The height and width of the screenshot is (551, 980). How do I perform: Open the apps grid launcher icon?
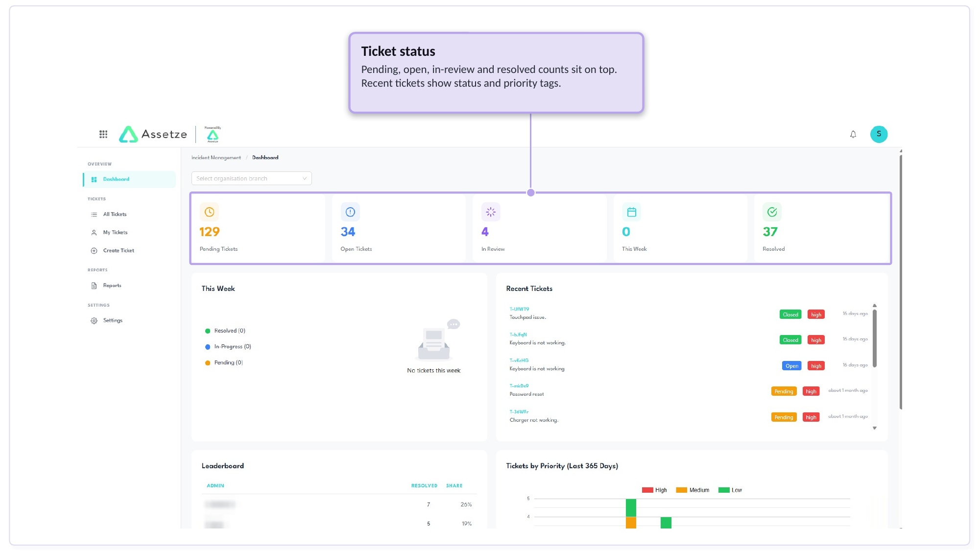pyautogui.click(x=103, y=134)
